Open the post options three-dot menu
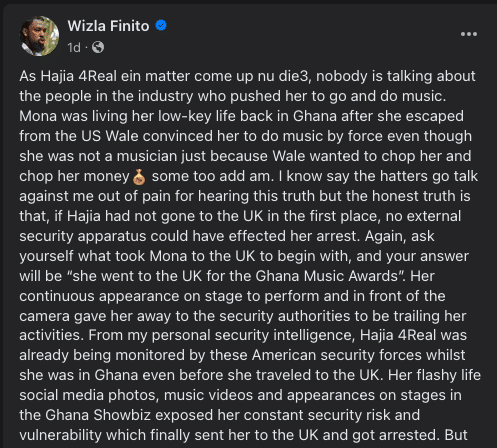The width and height of the screenshot is (497, 448). click(469, 34)
